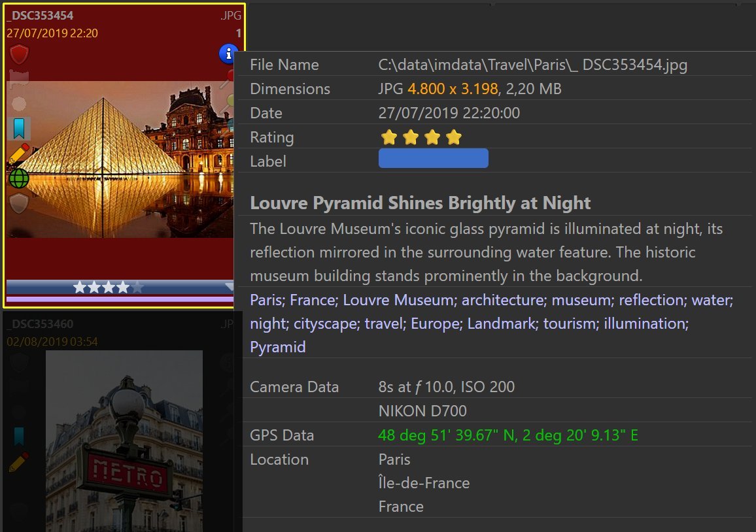The image size is (756, 532).
Task: Click the green globe GPS icon
Action: 19,178
